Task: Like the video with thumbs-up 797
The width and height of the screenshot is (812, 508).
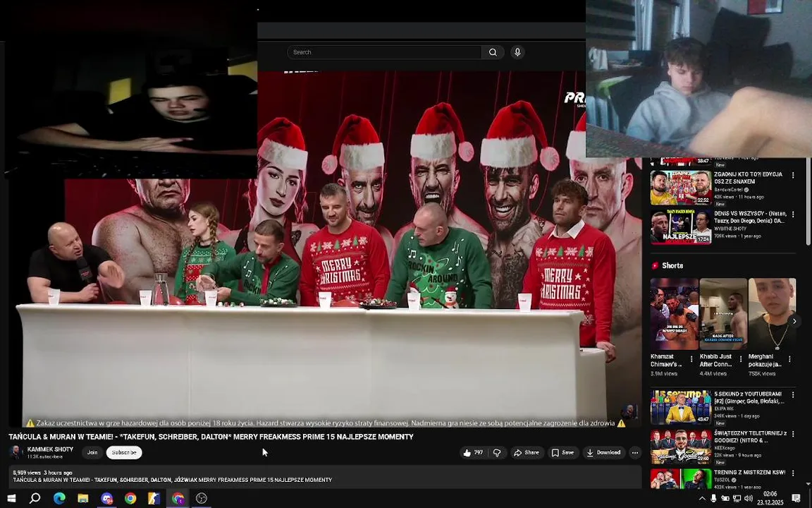Action: point(473,452)
